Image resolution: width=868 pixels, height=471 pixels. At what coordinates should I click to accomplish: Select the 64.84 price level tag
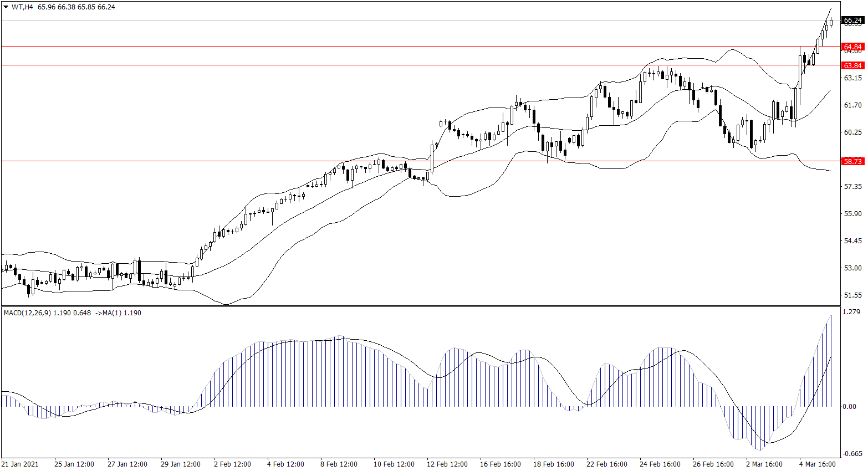click(x=852, y=47)
